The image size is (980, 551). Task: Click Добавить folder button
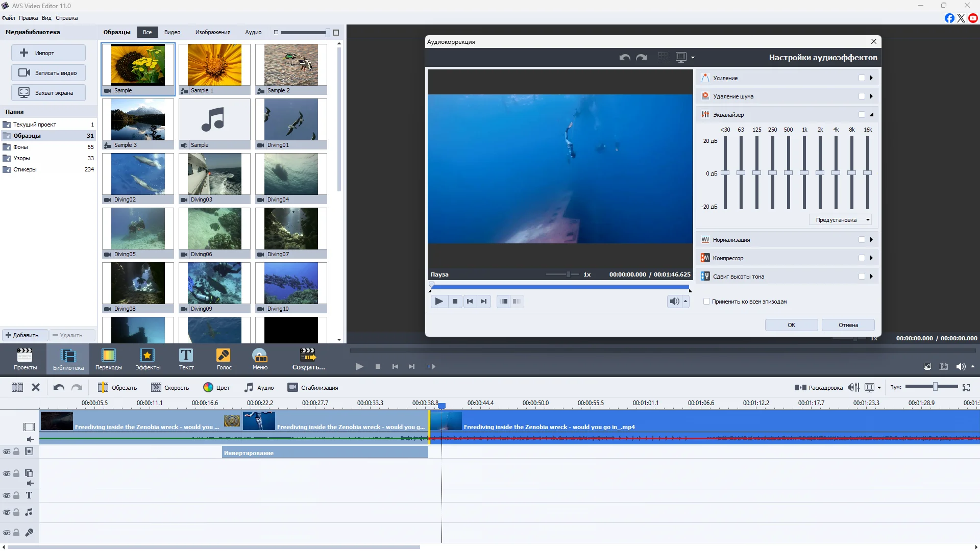pyautogui.click(x=25, y=335)
